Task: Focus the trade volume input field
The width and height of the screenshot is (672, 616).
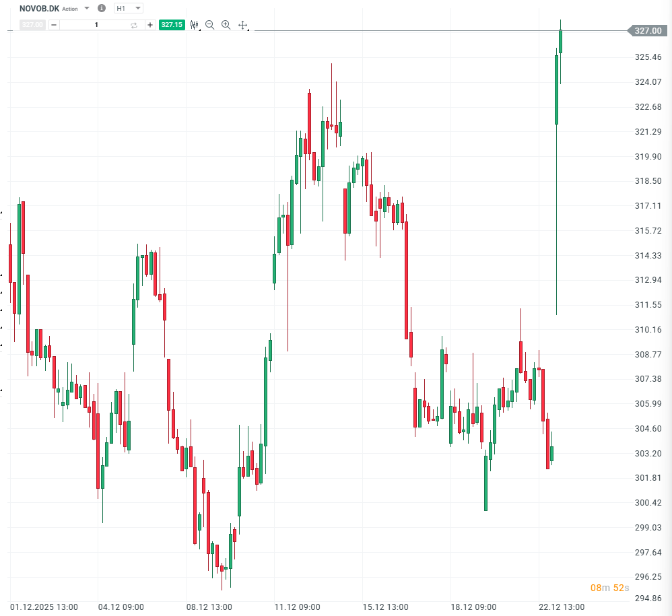Action: (x=96, y=25)
